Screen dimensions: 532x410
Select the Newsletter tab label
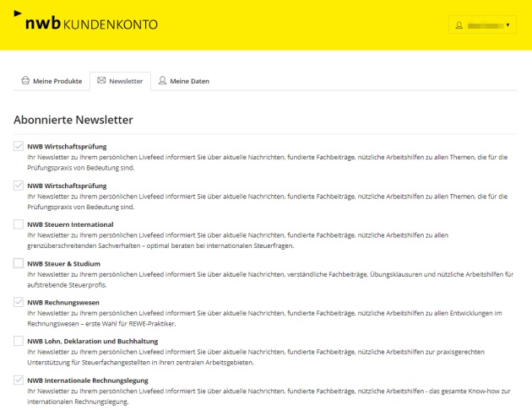[x=126, y=81]
